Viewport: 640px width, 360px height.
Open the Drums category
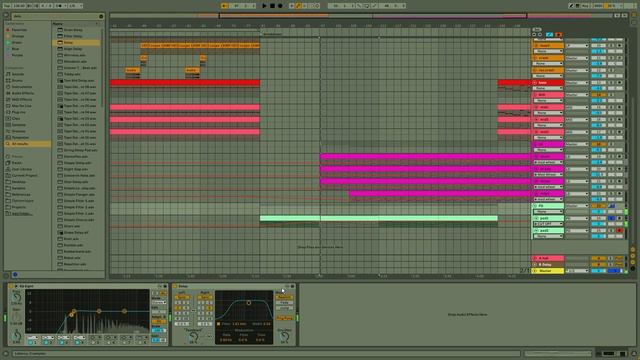click(x=17, y=80)
